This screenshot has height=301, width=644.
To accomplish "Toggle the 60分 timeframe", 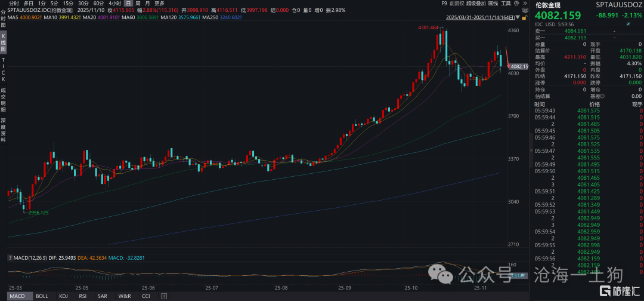I will click(x=99, y=3).
